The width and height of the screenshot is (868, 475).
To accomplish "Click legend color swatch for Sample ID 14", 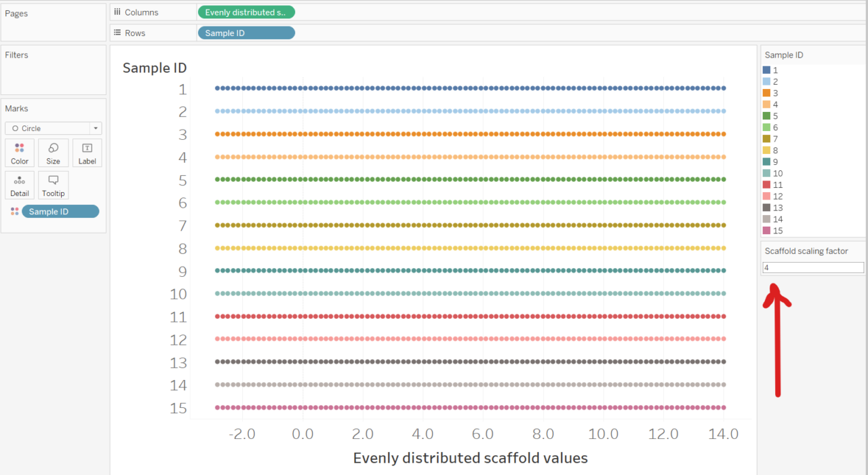I will pyautogui.click(x=766, y=219).
